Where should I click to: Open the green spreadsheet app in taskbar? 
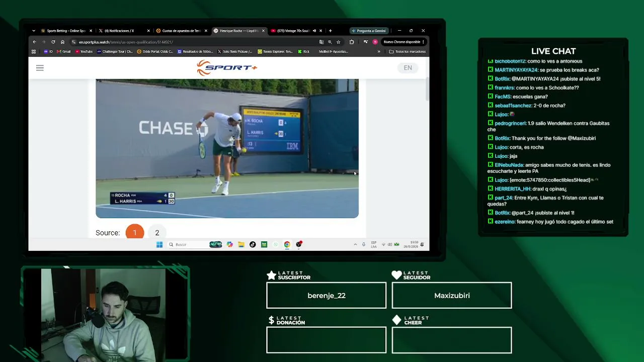coord(264,244)
